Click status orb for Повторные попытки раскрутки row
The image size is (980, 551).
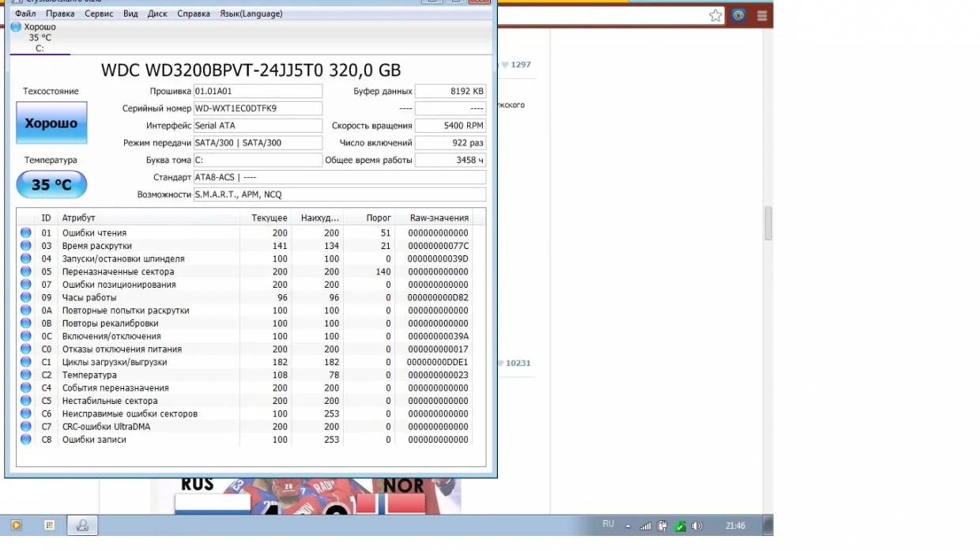click(26, 311)
